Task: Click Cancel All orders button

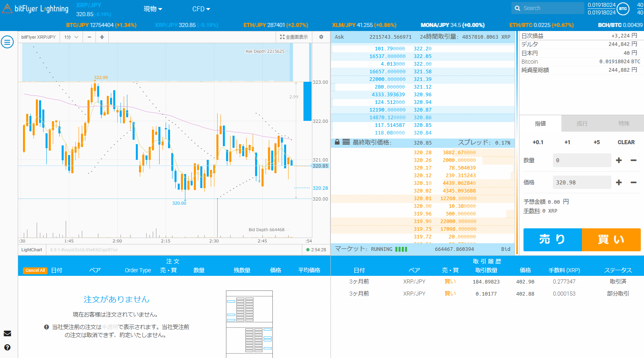Action: (x=35, y=271)
